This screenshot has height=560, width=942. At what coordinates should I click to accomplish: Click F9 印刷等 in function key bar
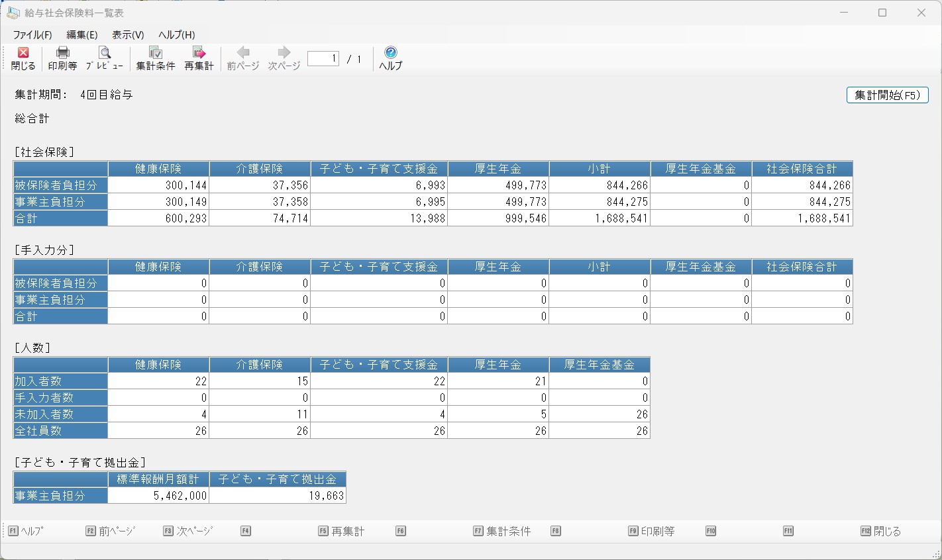[652, 531]
